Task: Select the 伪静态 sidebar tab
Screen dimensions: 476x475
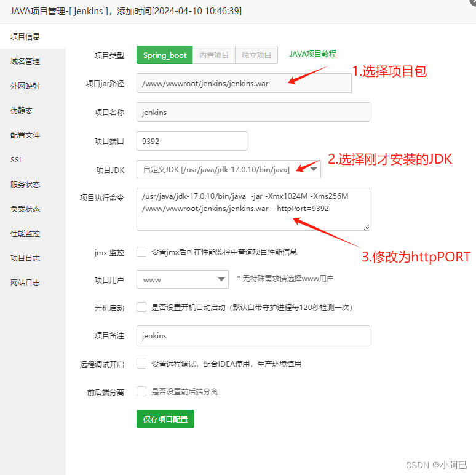Action: [33, 110]
